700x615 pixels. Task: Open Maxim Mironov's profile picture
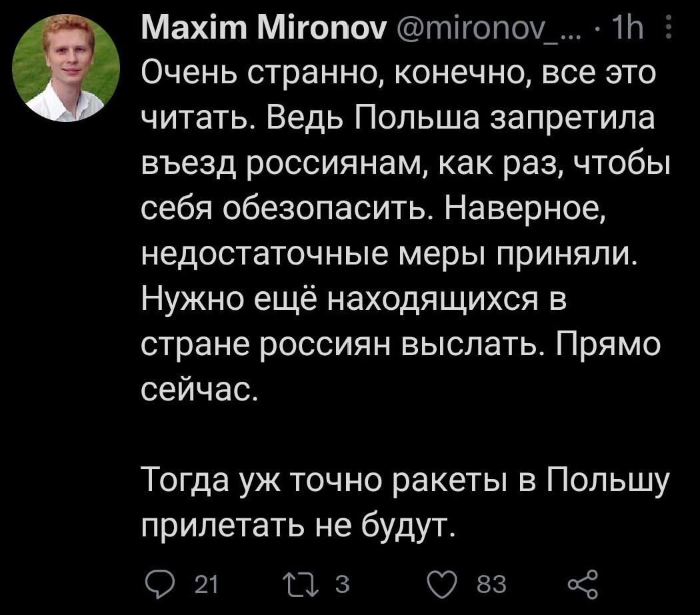tap(65, 69)
